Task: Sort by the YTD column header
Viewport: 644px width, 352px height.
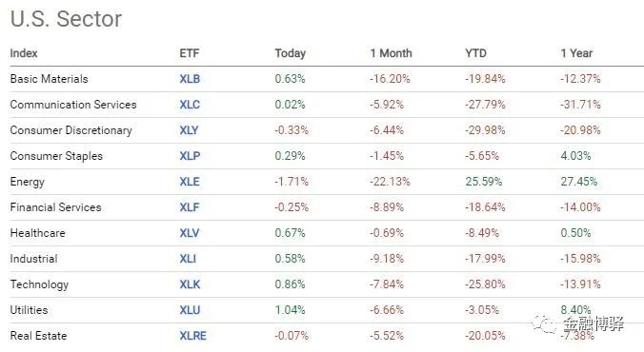Action: [x=475, y=53]
